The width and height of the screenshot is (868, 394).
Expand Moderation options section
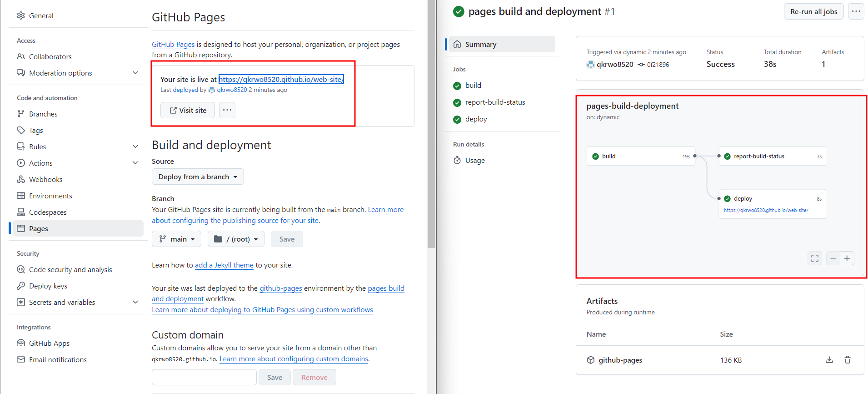point(135,73)
